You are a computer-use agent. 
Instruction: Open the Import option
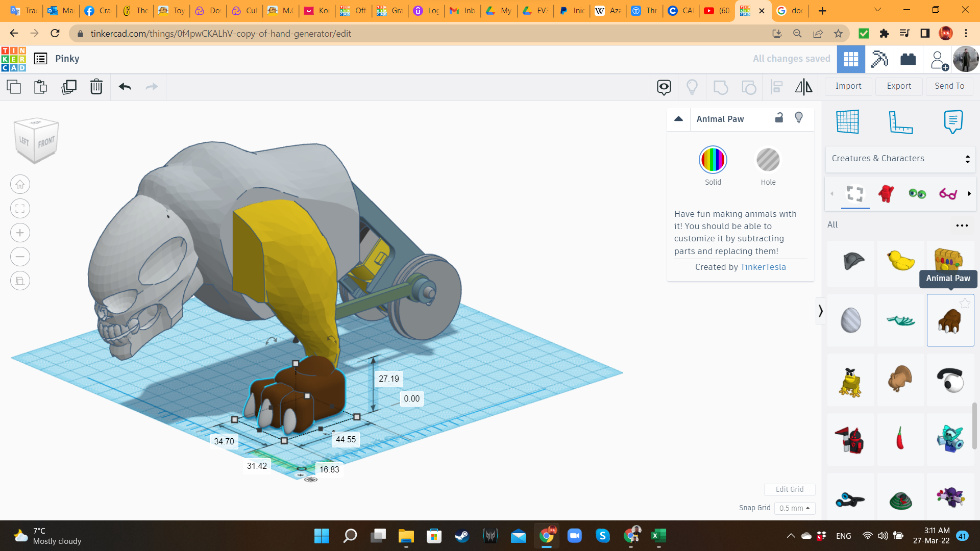pyautogui.click(x=848, y=86)
